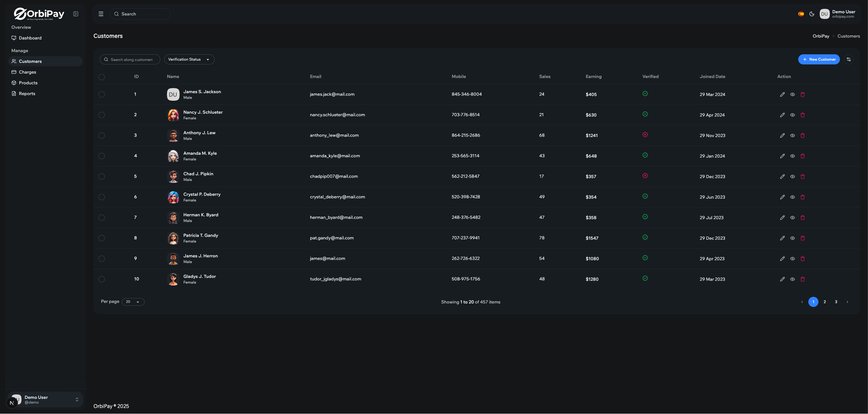View Nancy J. Schlueter details eye icon
Image resolution: width=868 pixels, height=414 pixels.
click(x=793, y=115)
